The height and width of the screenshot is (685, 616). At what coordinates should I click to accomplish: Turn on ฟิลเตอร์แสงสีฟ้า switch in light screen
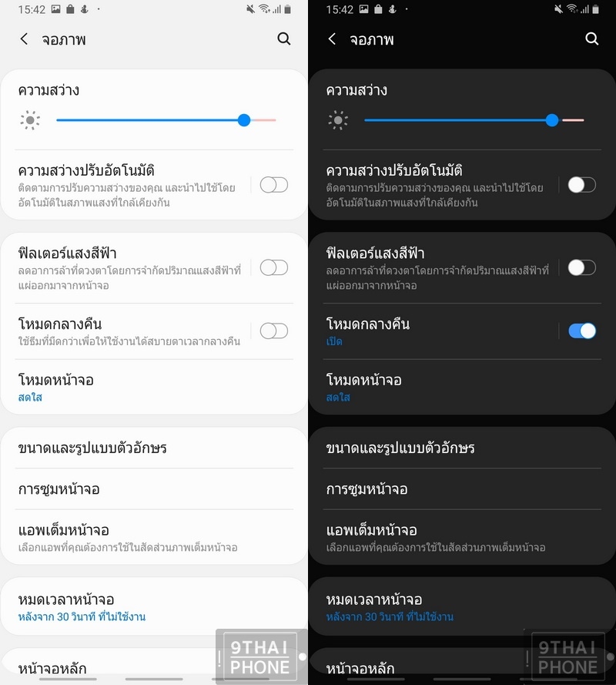coord(273,267)
